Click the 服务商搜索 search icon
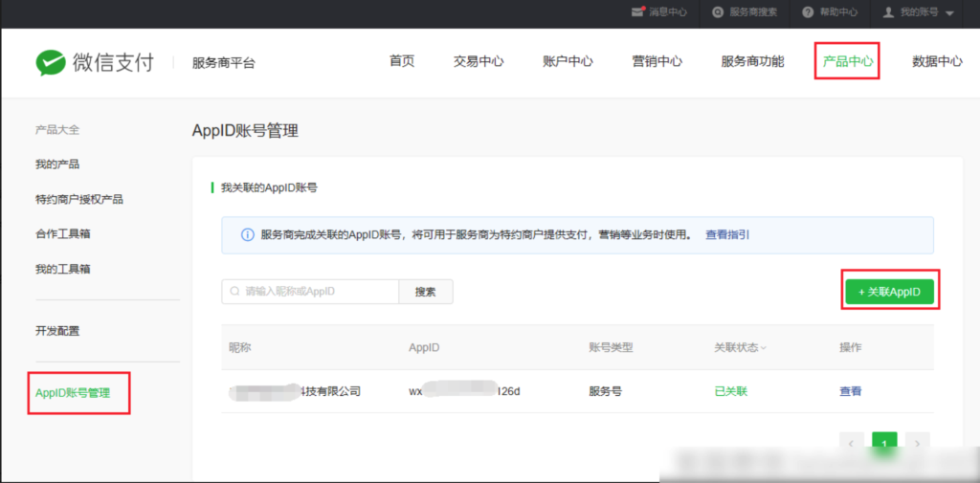 pos(718,12)
